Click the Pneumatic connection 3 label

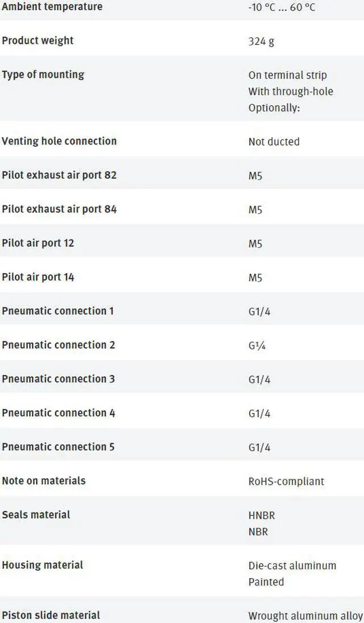point(58,379)
